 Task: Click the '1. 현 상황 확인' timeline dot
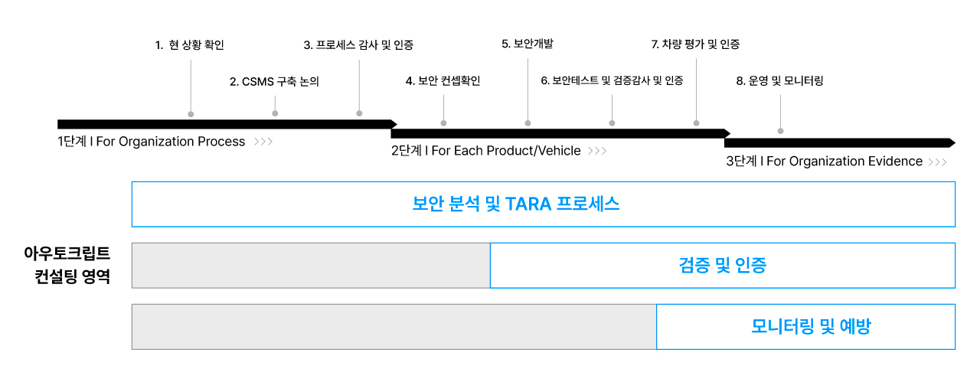pyautogui.click(x=191, y=114)
